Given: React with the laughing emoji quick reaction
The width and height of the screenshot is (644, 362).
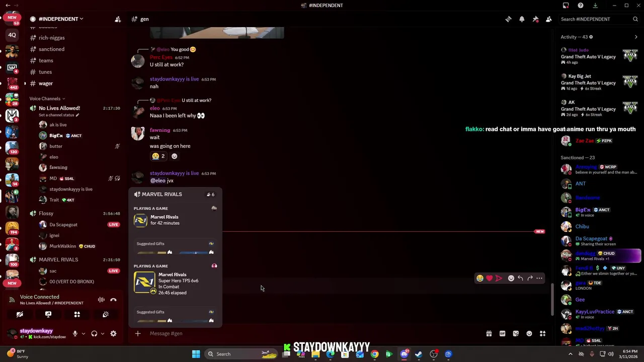Looking at the screenshot, I should [480, 278].
